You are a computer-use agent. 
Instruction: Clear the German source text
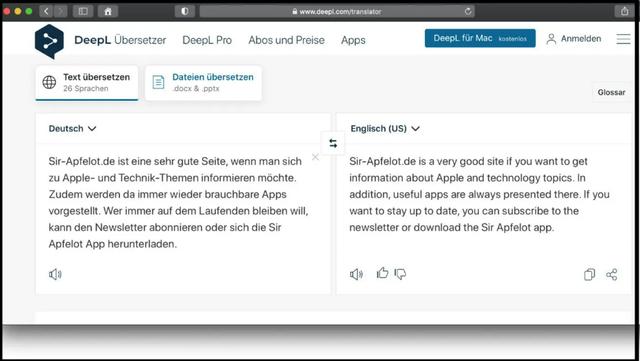[315, 157]
